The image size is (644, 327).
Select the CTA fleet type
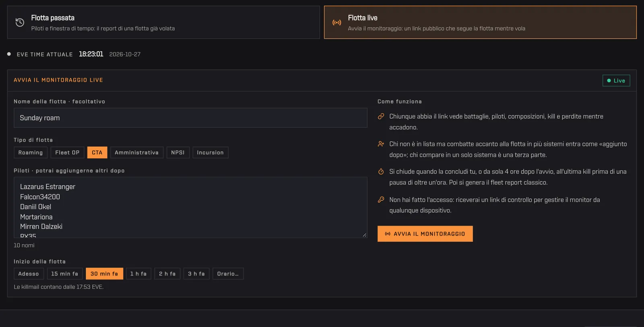(x=97, y=152)
